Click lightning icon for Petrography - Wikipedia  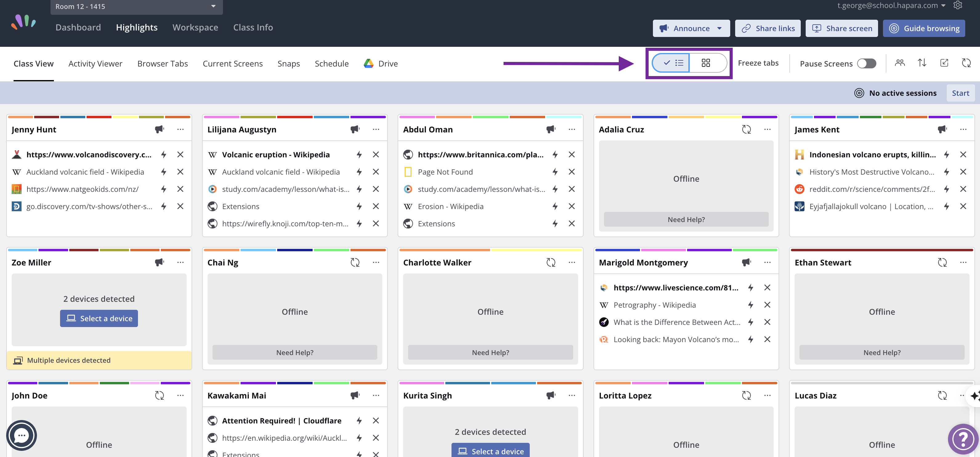tap(751, 305)
